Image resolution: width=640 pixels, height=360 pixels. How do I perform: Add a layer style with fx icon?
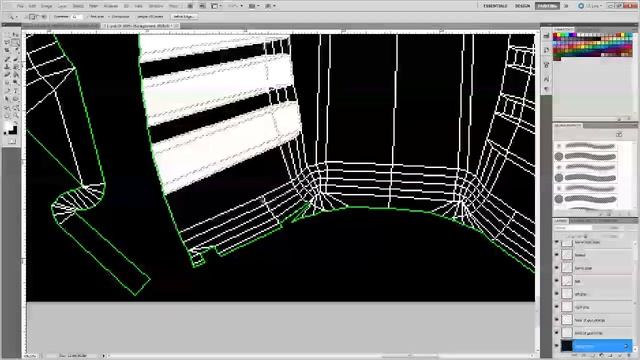[584, 356]
